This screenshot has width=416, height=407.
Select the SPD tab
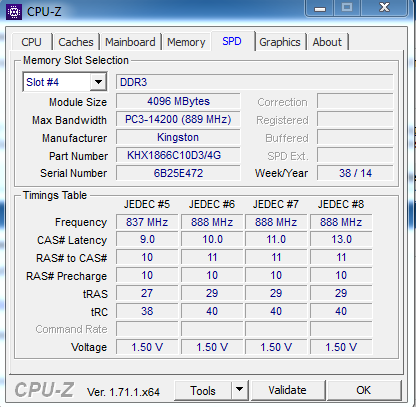pos(232,41)
